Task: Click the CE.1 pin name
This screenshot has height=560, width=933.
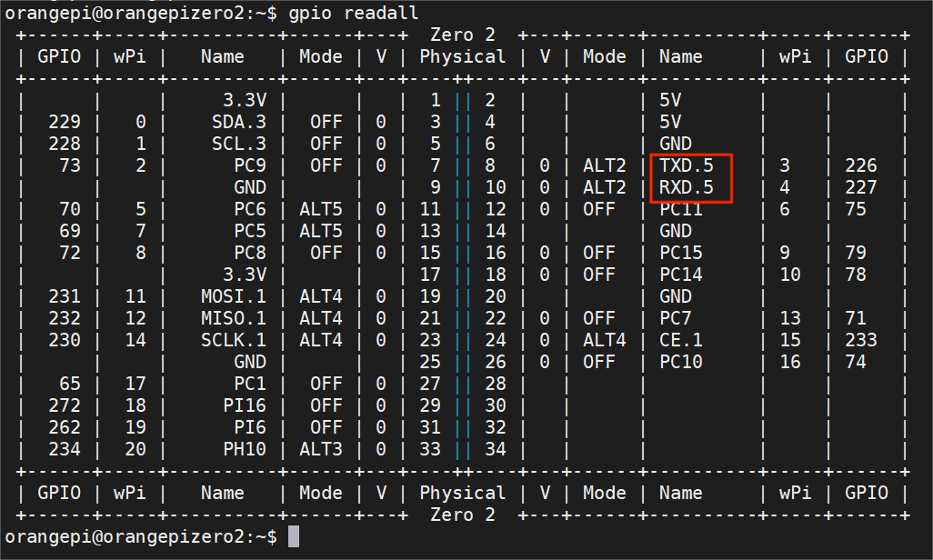Action: point(681,340)
